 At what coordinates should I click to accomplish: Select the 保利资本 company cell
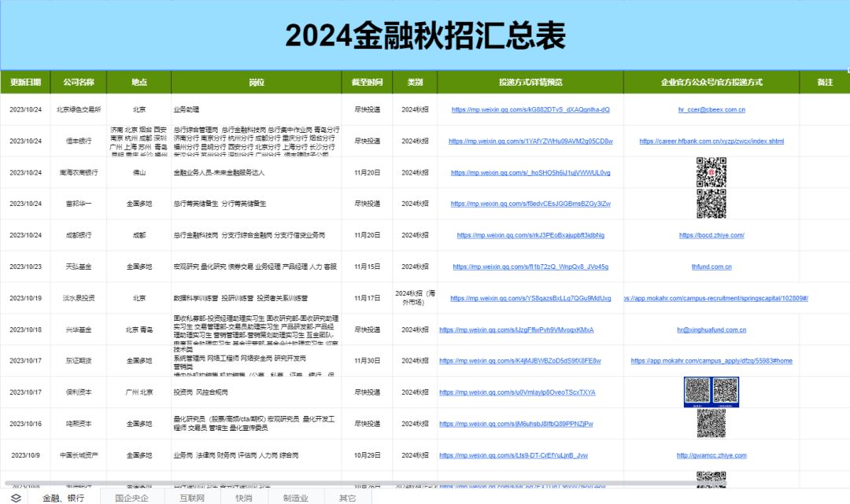[x=79, y=392]
